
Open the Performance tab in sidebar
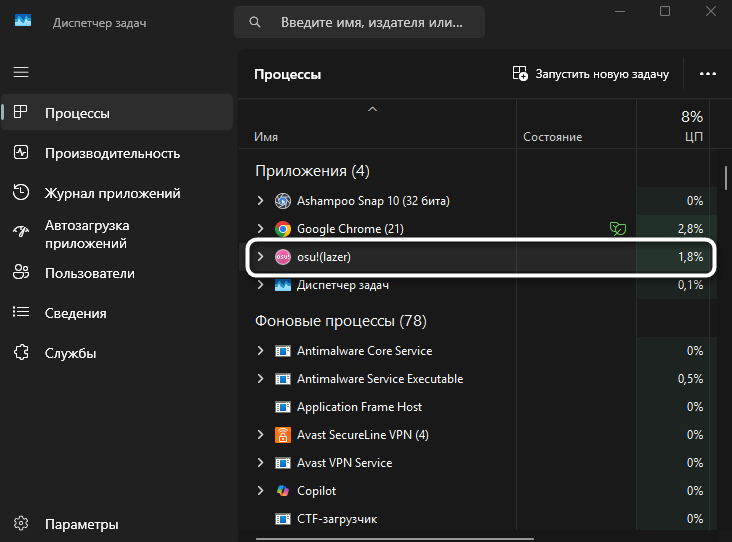[x=112, y=153]
